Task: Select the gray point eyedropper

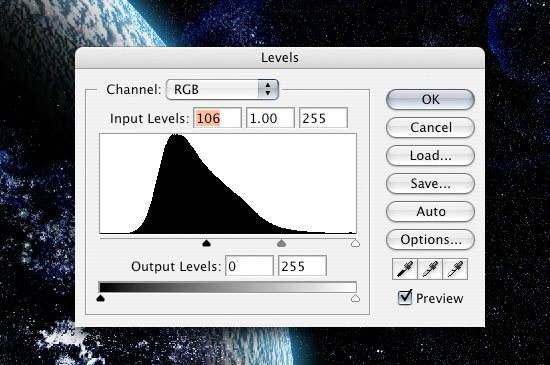Action: click(x=430, y=269)
